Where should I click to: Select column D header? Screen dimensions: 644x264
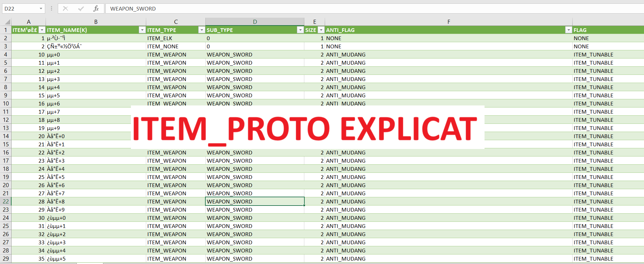255,22
